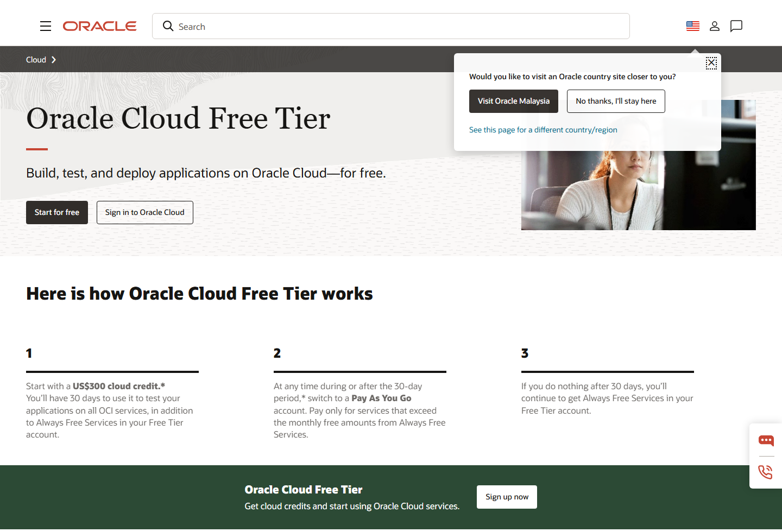Image resolution: width=782 pixels, height=532 pixels.
Task: Click the 'US$300 cloud credit.*' text
Action: coord(119,386)
